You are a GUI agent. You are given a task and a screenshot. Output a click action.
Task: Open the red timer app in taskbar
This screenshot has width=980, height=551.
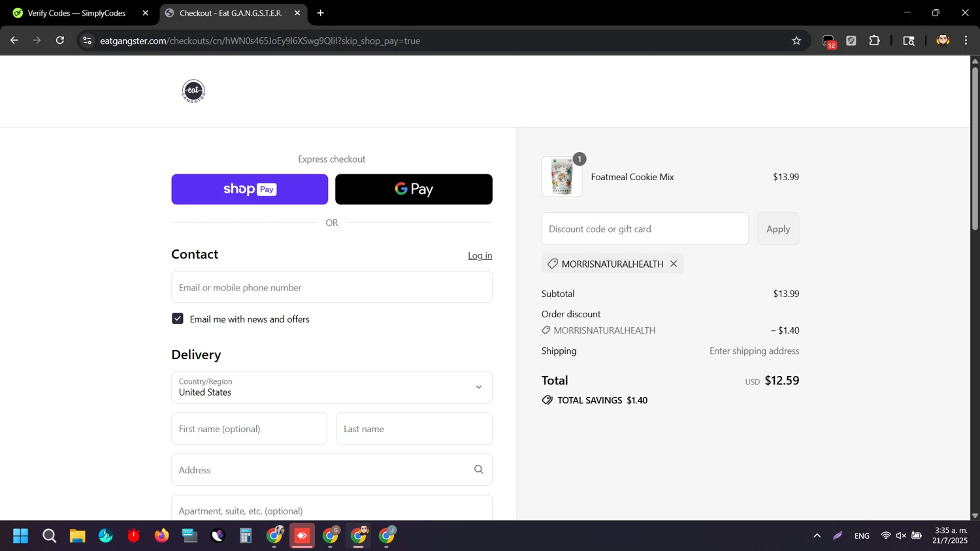[x=134, y=536]
